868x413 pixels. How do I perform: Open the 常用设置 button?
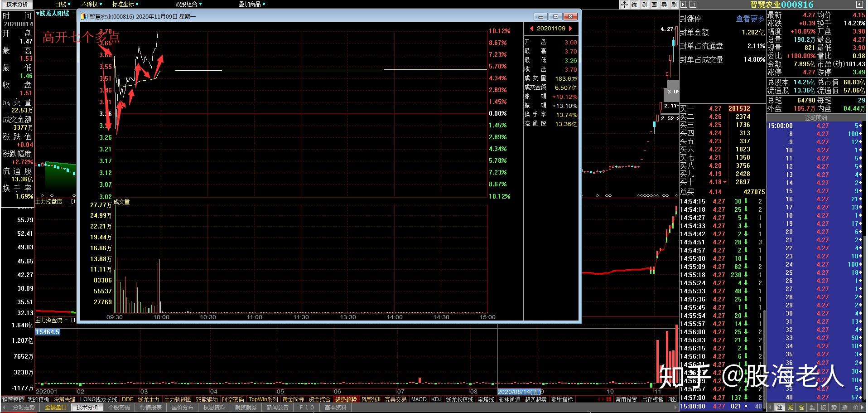[x=627, y=399]
